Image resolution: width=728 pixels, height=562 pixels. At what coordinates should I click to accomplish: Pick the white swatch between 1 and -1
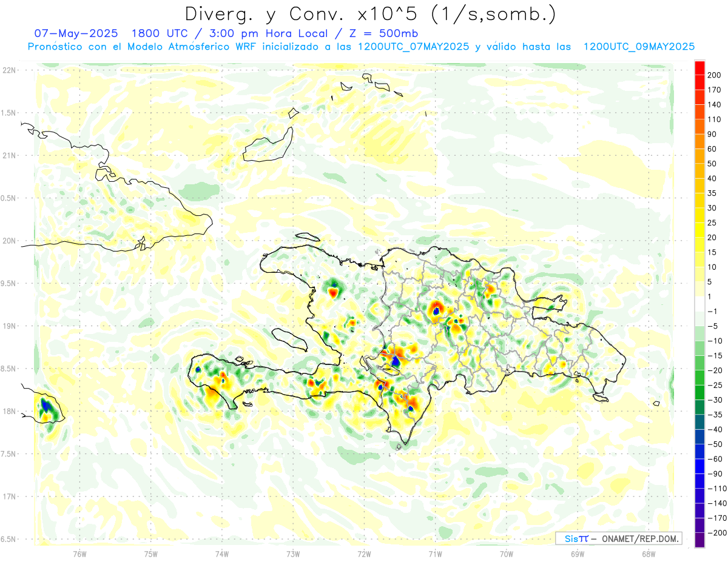[699, 304]
